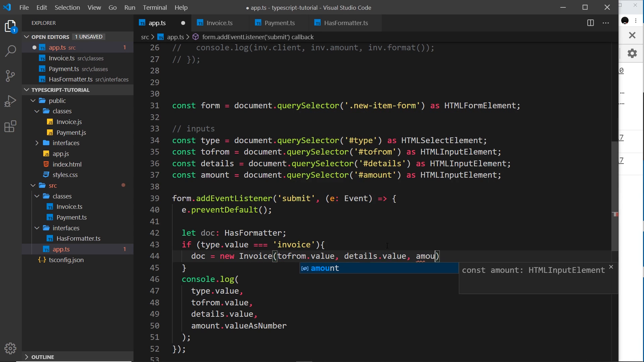Open the Extensions view
This screenshot has height=362, width=644.
coord(11,126)
